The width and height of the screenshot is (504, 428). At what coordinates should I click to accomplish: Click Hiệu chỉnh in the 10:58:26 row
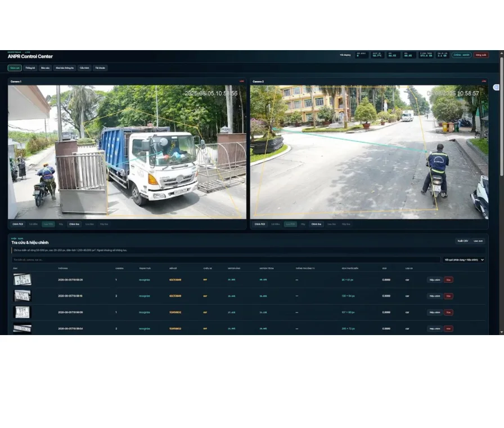[435, 280]
